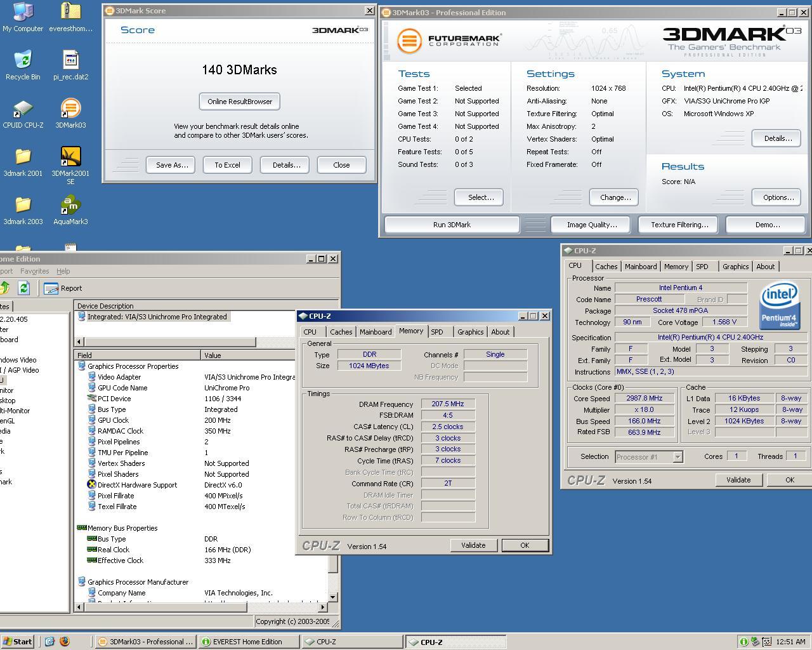The height and width of the screenshot is (650, 812).
Task: Click the Graphics Processor Manufacturer group icon
Action: coord(81,582)
